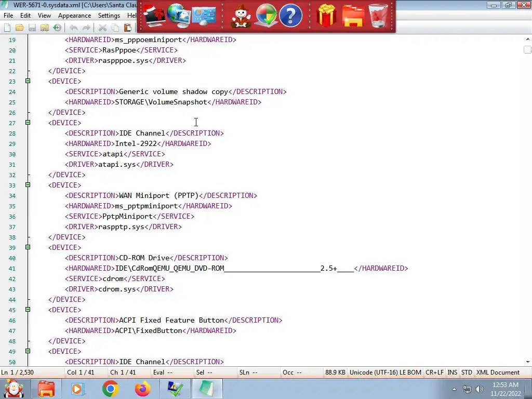Save the document with the floppy icon
The image size is (532, 399).
coord(32,28)
